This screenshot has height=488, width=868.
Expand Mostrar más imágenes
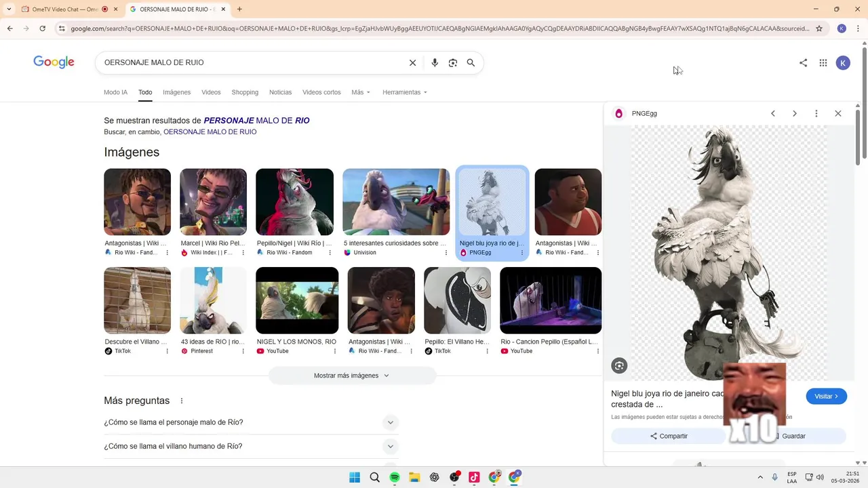[x=352, y=375]
